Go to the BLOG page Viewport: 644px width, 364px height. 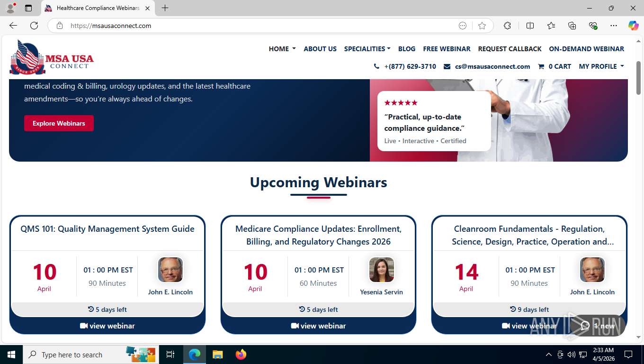click(407, 49)
